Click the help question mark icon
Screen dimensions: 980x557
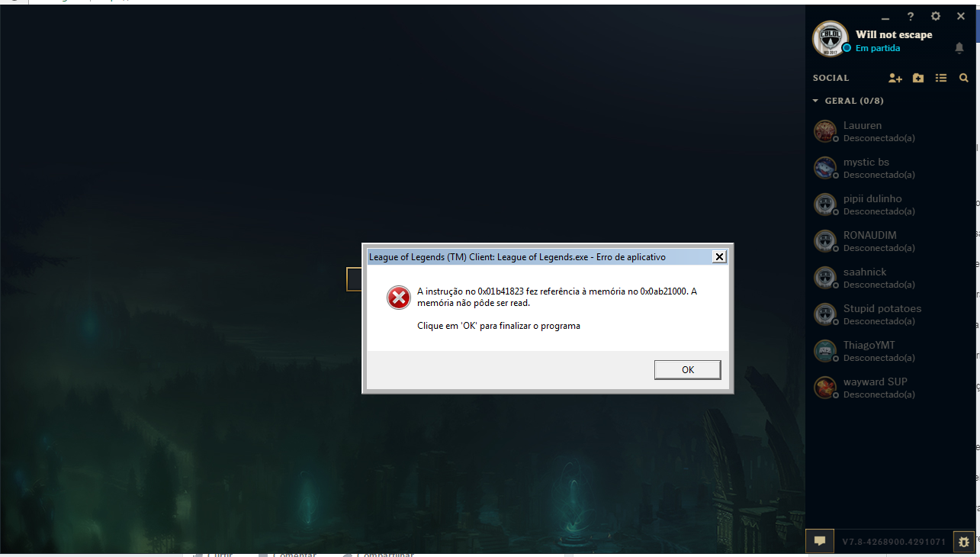pyautogui.click(x=911, y=16)
